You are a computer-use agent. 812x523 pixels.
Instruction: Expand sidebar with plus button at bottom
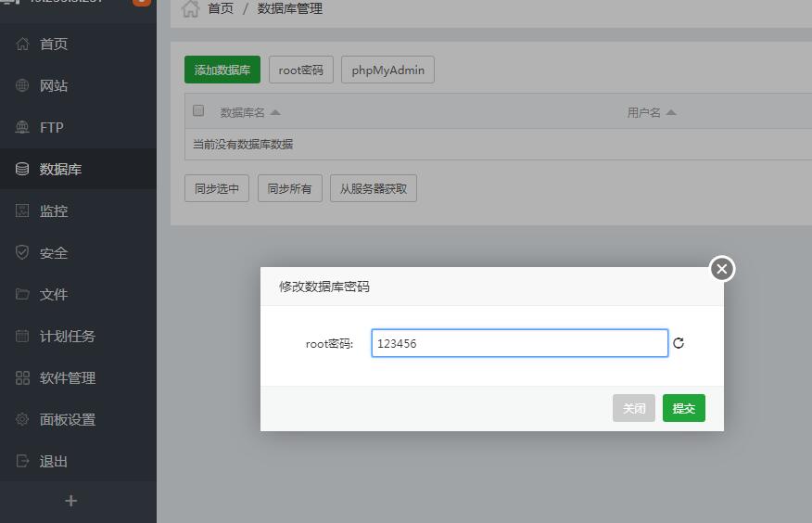[x=70, y=501]
